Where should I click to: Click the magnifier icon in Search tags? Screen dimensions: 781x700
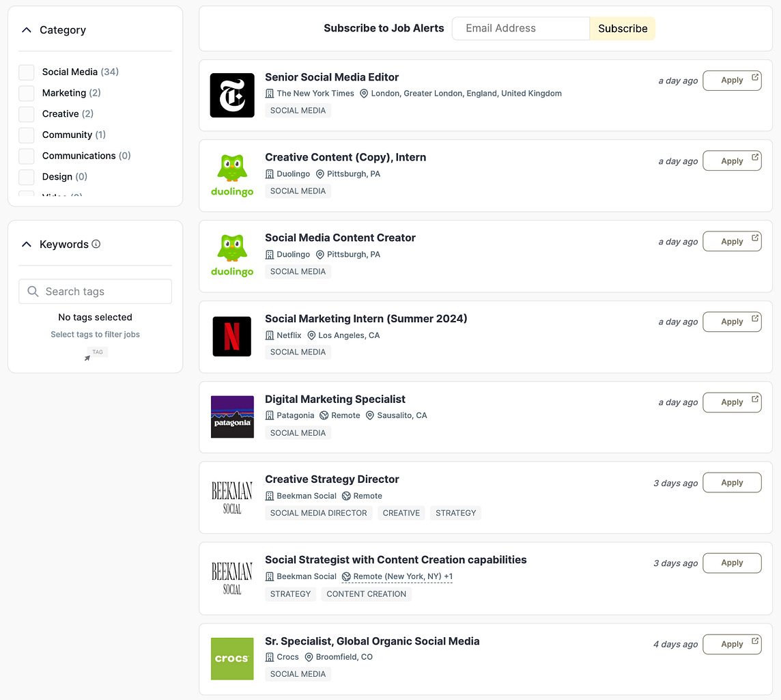pos(33,292)
